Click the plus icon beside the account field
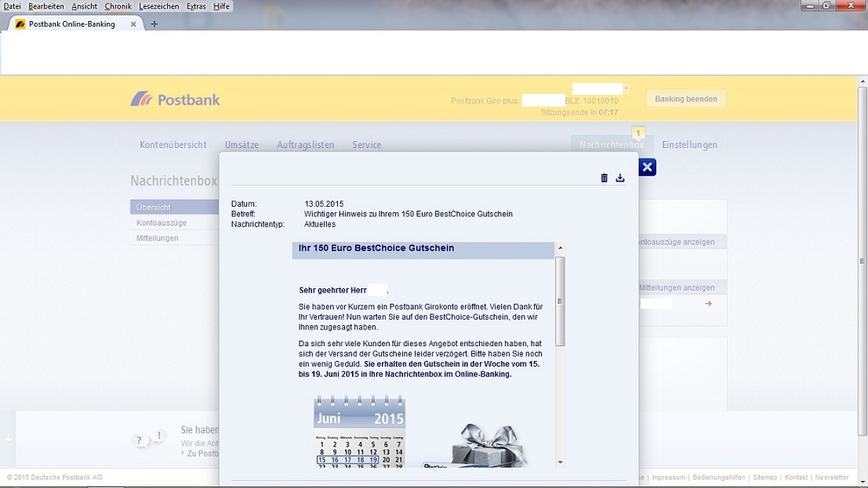 (x=626, y=88)
